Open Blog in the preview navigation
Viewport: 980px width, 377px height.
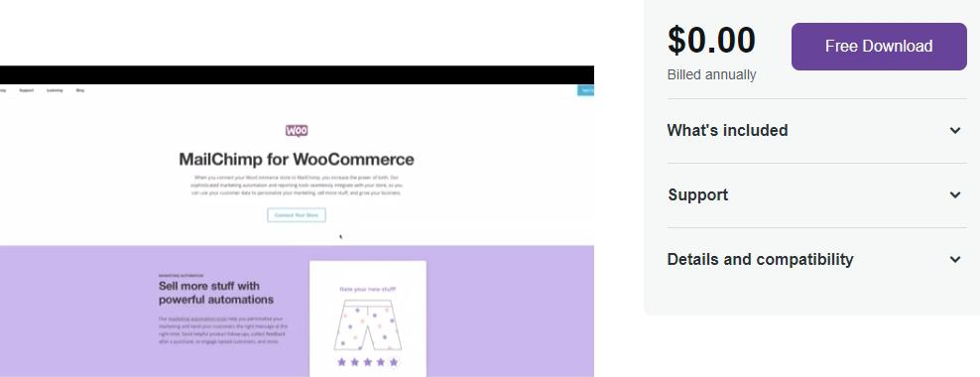[x=80, y=90]
